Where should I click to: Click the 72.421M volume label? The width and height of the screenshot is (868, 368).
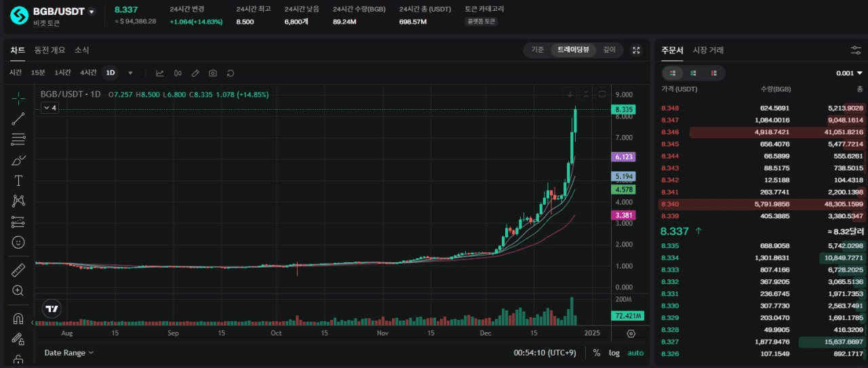coord(627,316)
